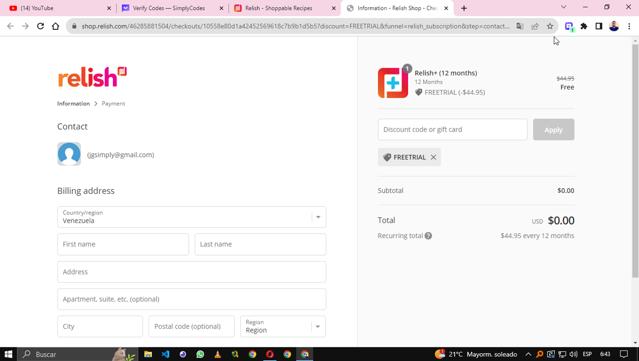This screenshot has width=639, height=361.
Task: Open the Windows notification center
Action: [624, 354]
